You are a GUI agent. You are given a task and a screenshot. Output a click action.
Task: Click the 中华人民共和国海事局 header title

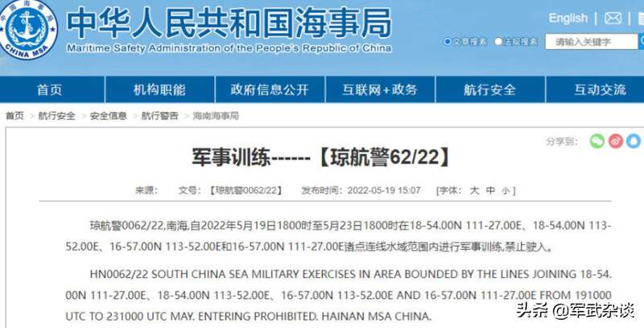pos(229,23)
